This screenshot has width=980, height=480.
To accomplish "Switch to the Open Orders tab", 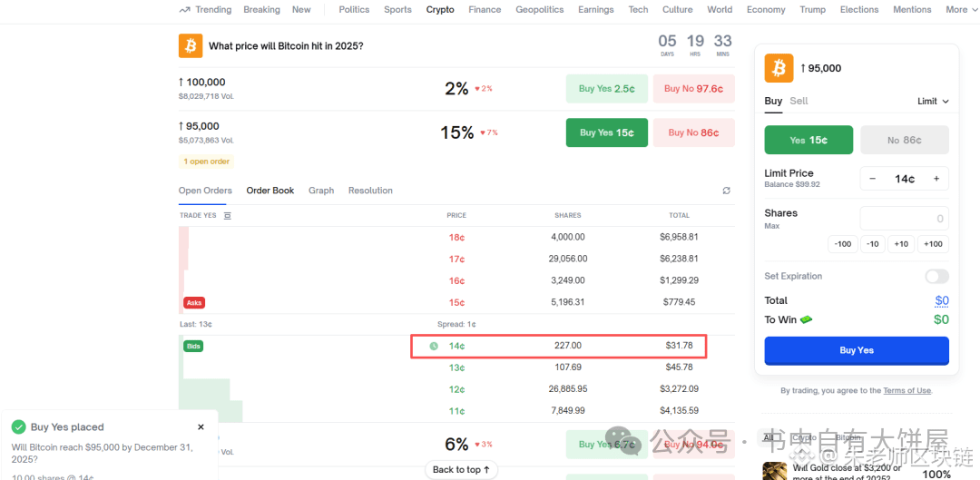I will (205, 191).
